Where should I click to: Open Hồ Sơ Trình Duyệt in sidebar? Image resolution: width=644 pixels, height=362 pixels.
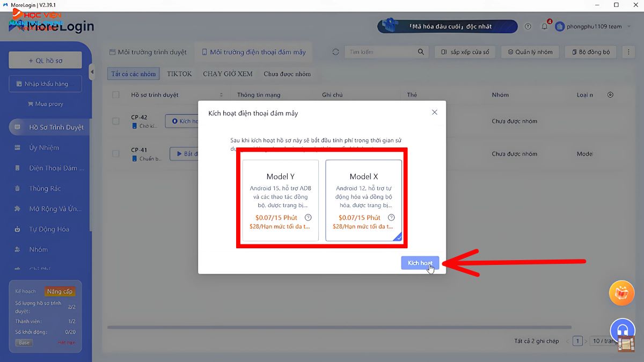pyautogui.click(x=50, y=127)
